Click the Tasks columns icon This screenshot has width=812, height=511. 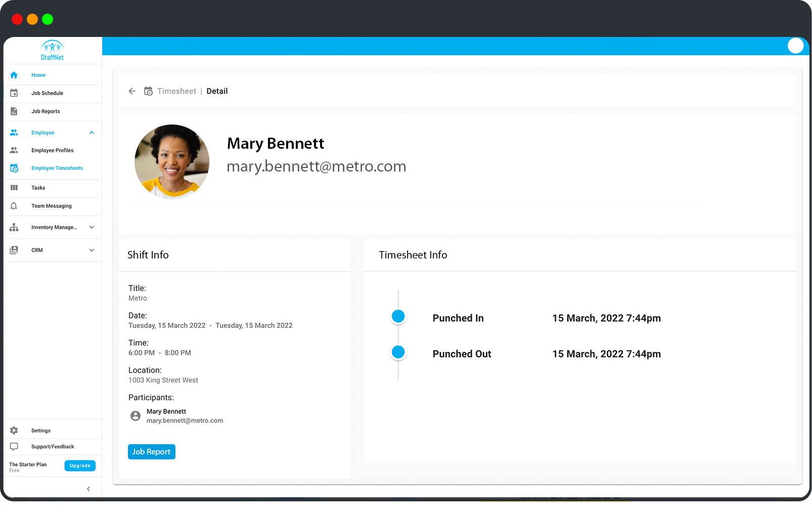pyautogui.click(x=14, y=188)
